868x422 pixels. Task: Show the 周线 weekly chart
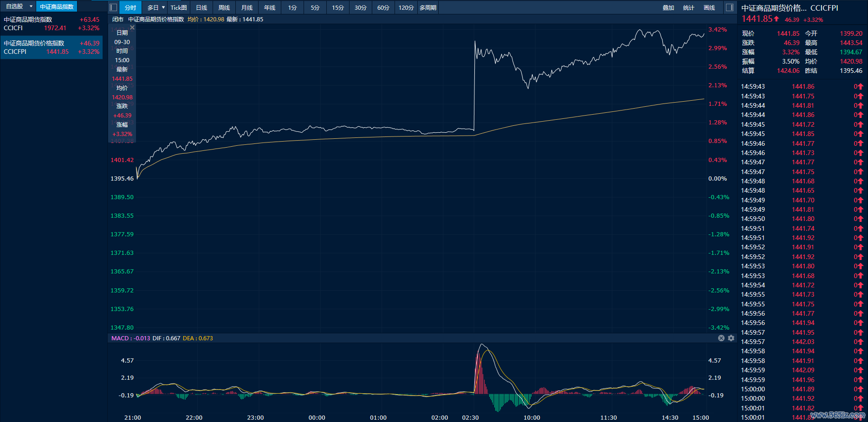pyautogui.click(x=224, y=7)
